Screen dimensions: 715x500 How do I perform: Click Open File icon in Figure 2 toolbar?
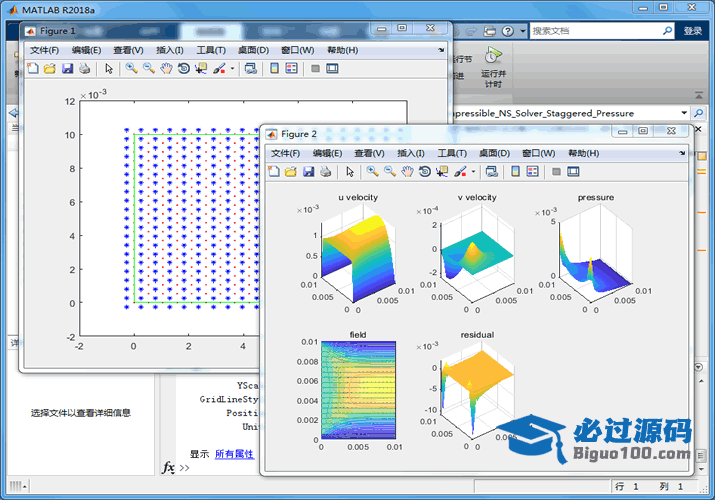[x=290, y=171]
